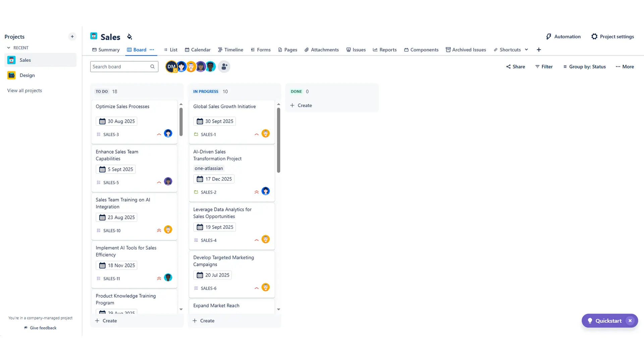Click task type icon on SALES-4
Viewport: 644px width, 362px height.
[x=196, y=240]
